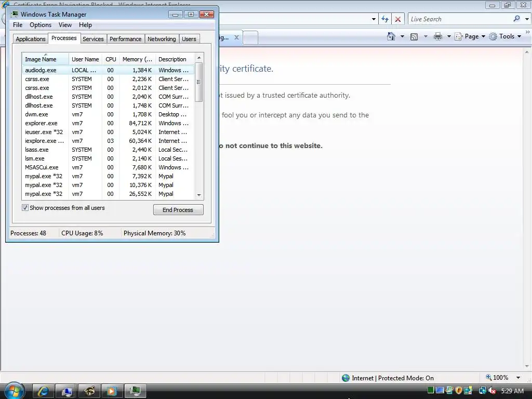Toggle Show processes from all users
Viewport: 532px width, 399px height.
(25, 208)
